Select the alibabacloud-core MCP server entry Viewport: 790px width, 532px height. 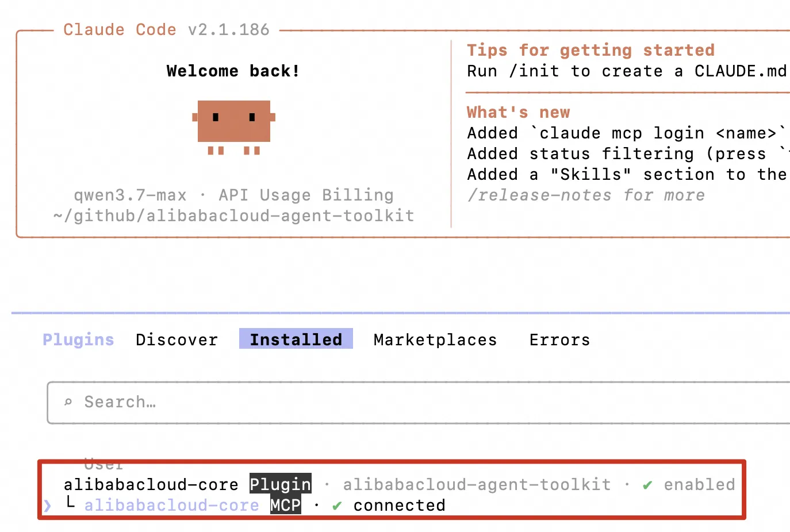click(172, 506)
